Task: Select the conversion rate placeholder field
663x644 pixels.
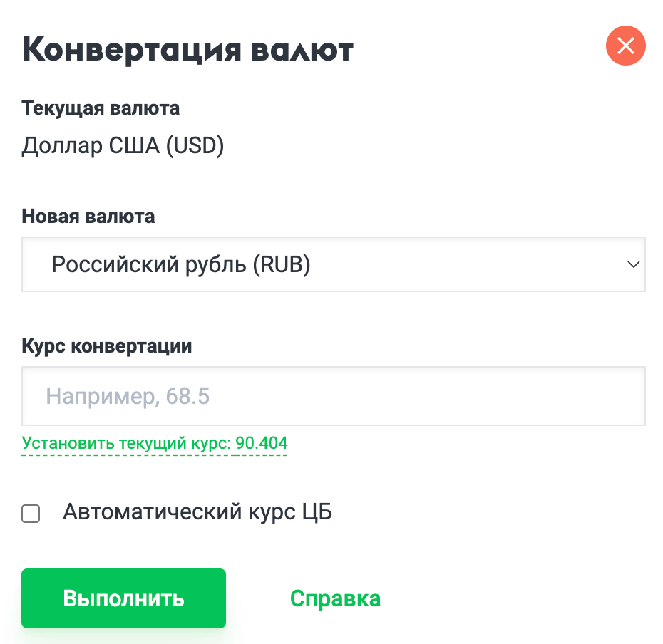Action: (x=333, y=396)
